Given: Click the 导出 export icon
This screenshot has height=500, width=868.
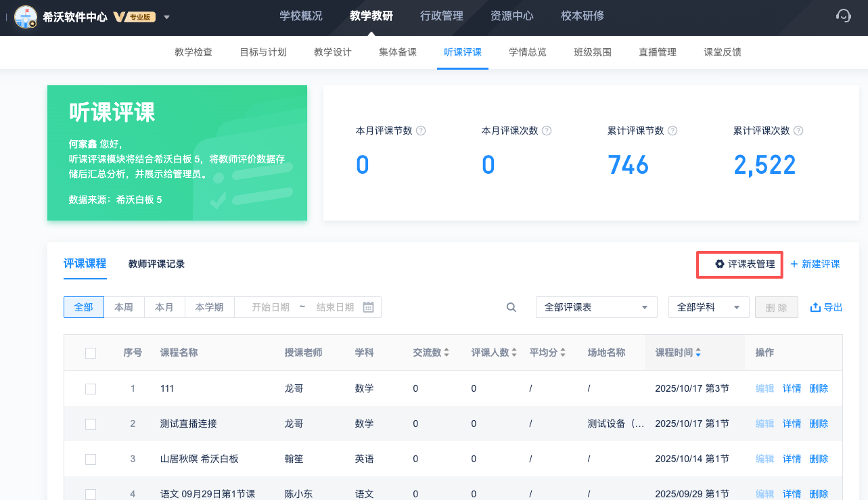Looking at the screenshot, I should coord(815,307).
